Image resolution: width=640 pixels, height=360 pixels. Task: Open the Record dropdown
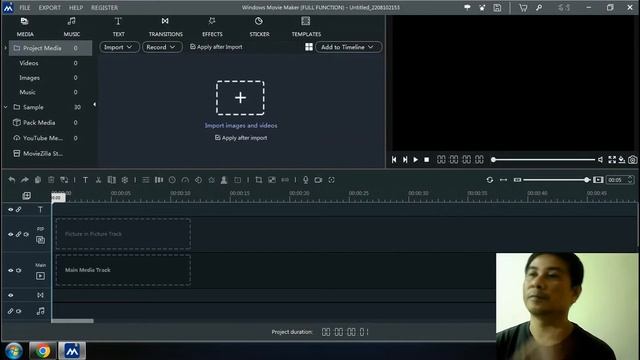[x=162, y=47]
